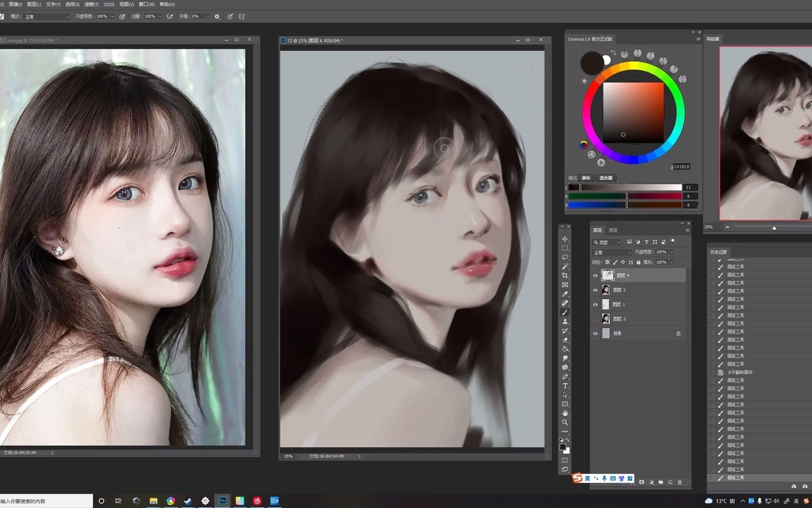Open Coolorus panel flyout menu
This screenshot has width=812, height=508.
click(x=698, y=39)
